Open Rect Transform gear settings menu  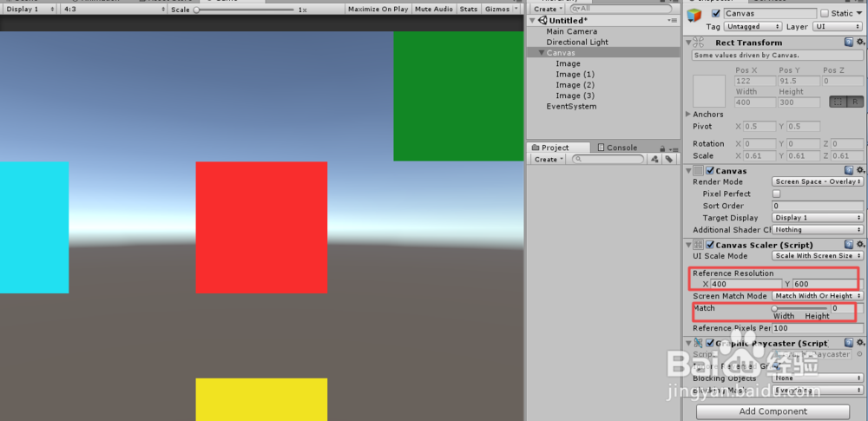859,42
